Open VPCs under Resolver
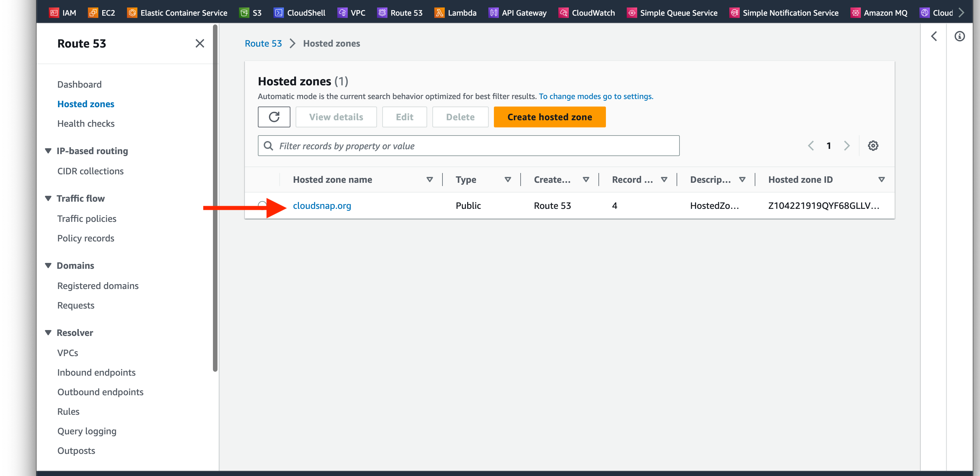 click(x=68, y=353)
